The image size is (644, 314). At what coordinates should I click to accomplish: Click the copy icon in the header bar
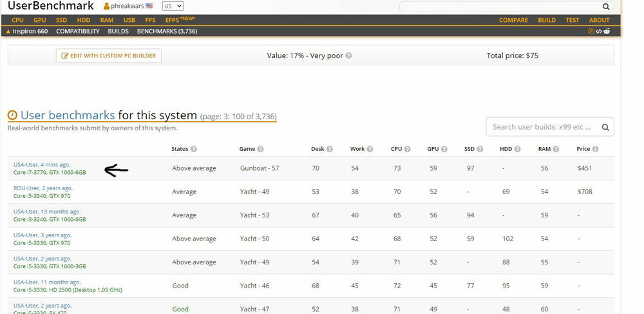tap(591, 31)
